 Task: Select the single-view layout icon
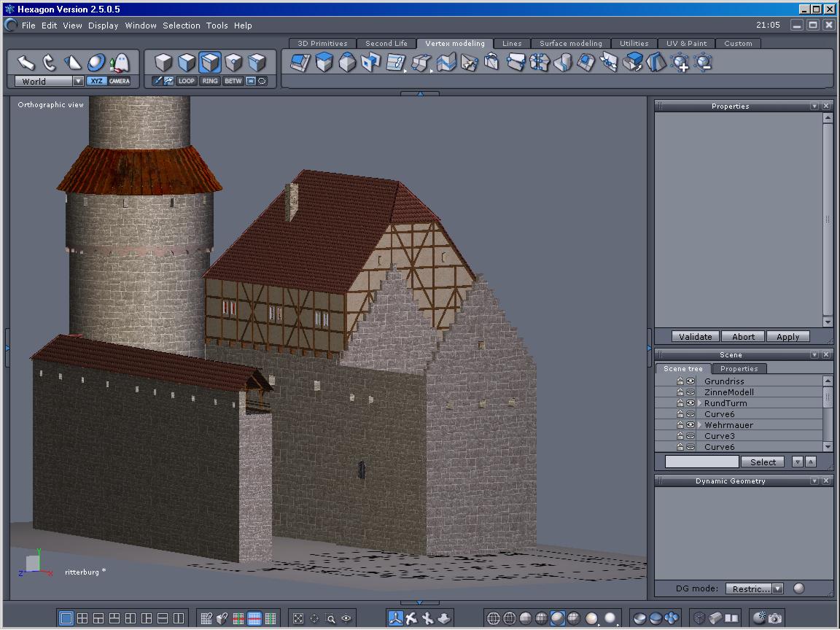click(66, 618)
